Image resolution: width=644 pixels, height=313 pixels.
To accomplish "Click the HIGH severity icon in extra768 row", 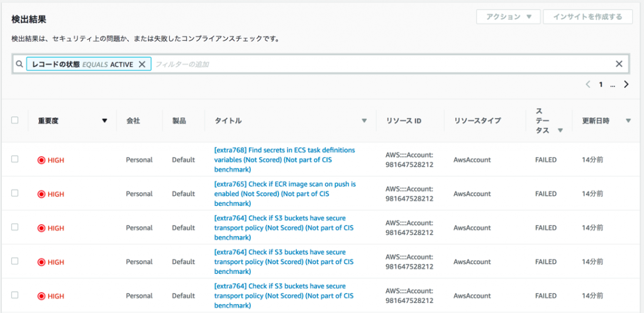I will [41, 160].
